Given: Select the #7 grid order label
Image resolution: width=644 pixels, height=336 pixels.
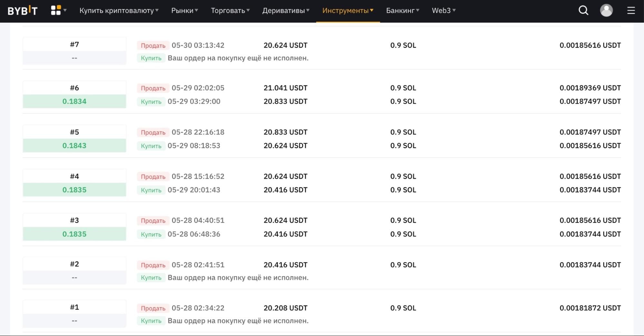Looking at the screenshot, I should [x=74, y=44].
